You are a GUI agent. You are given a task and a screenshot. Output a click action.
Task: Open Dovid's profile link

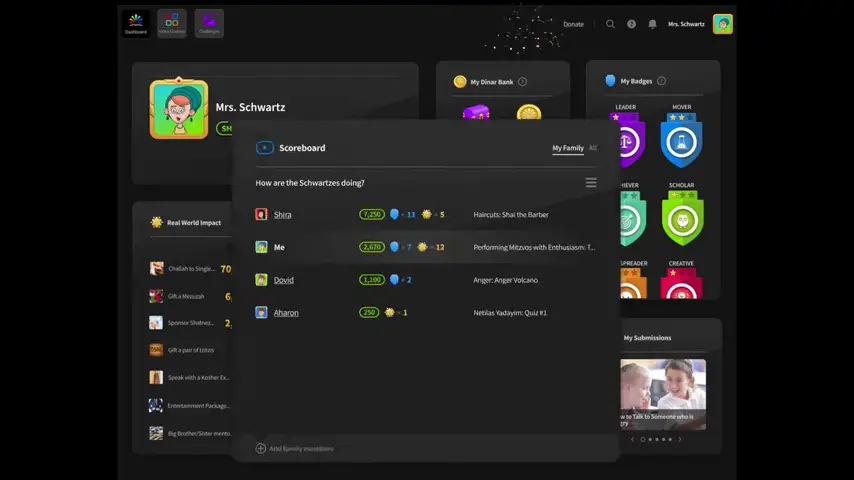click(x=283, y=280)
